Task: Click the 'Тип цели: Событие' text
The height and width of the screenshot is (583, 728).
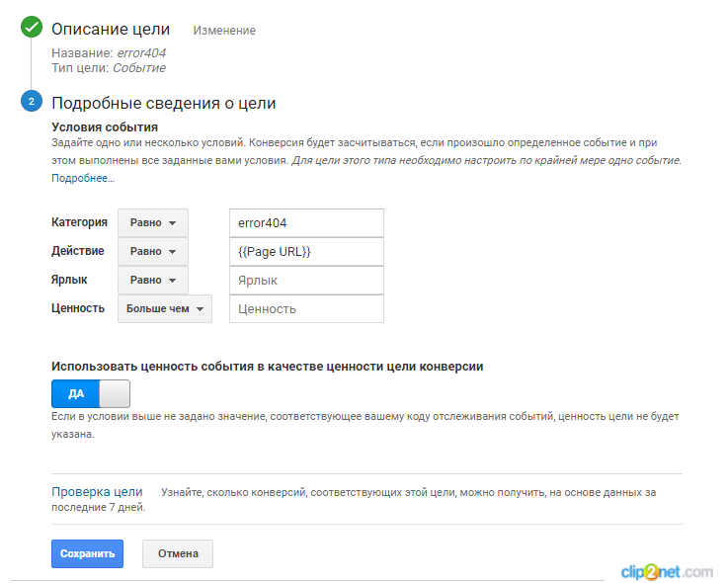Action: pyautogui.click(x=109, y=68)
